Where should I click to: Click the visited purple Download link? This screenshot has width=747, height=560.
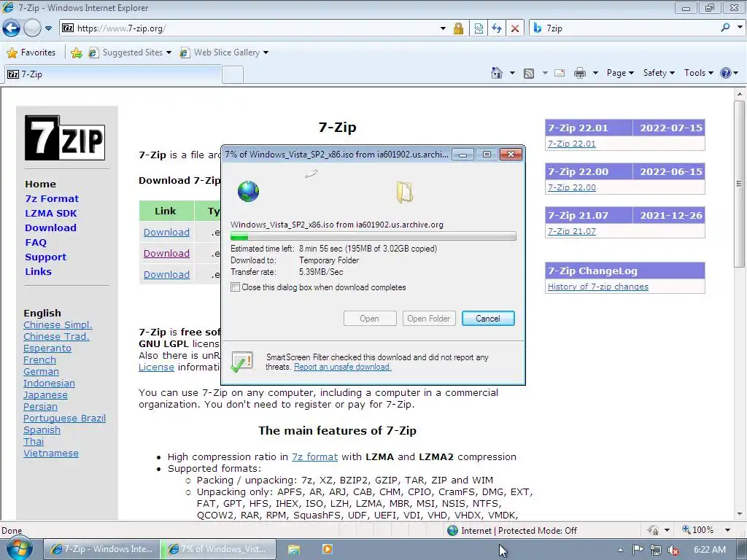167,253
